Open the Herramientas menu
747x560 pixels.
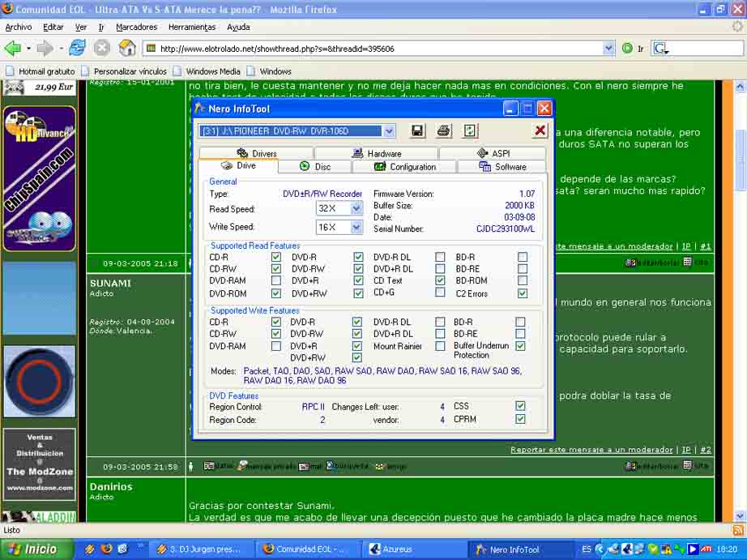point(192,28)
